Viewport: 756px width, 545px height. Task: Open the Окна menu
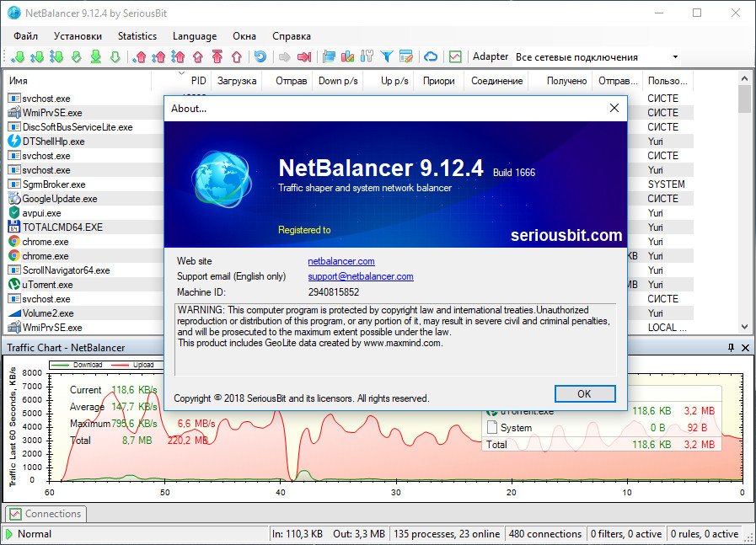244,36
